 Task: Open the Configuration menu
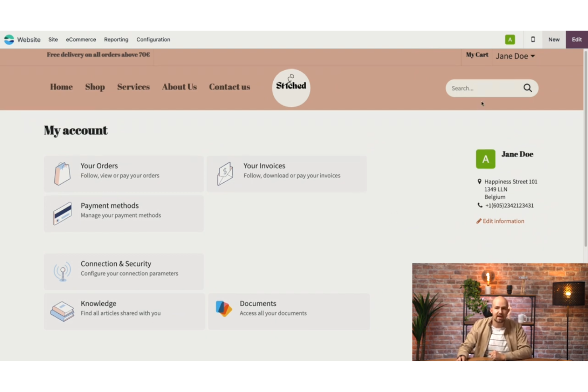coord(153,40)
